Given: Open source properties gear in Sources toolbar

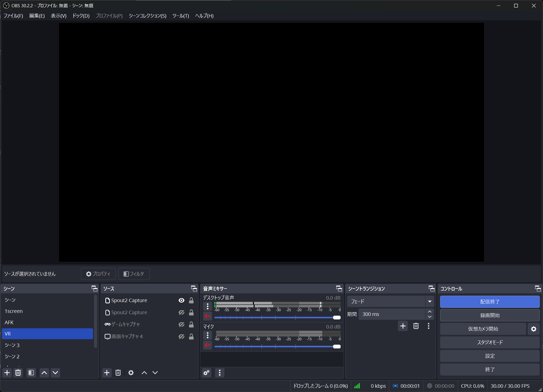Looking at the screenshot, I should click(x=131, y=373).
